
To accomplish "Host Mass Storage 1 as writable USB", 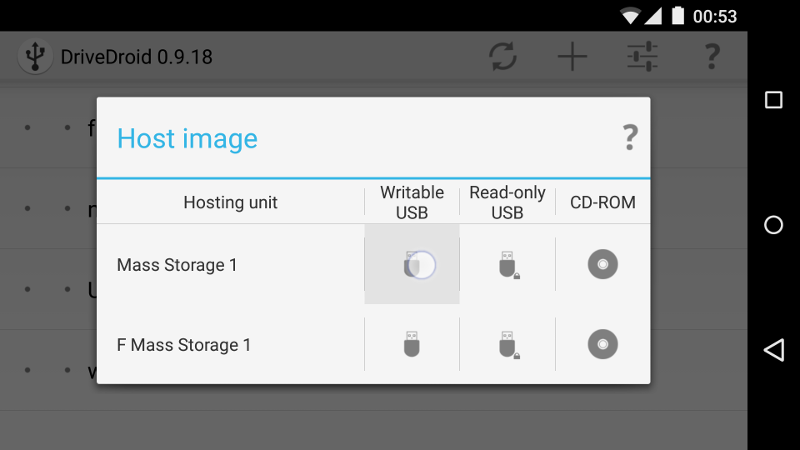I will 412,264.
